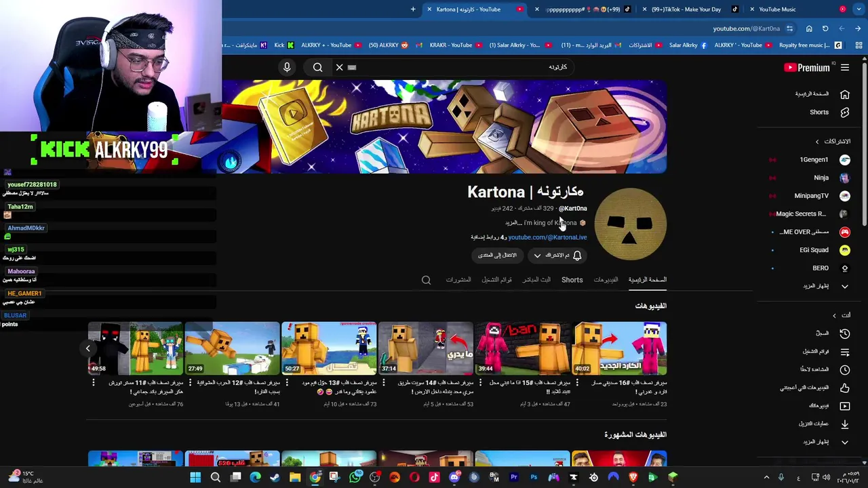868x488 pixels.
Task: Search within channel using magnifier icon
Action: [x=426, y=280]
